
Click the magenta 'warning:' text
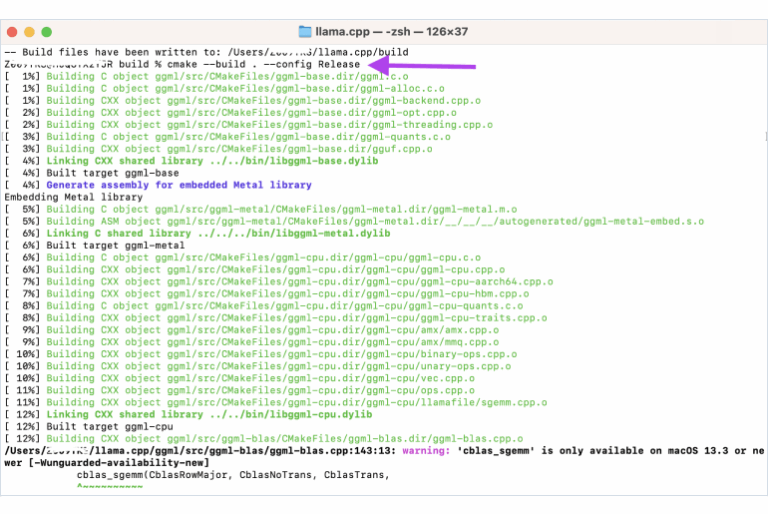[426, 451]
